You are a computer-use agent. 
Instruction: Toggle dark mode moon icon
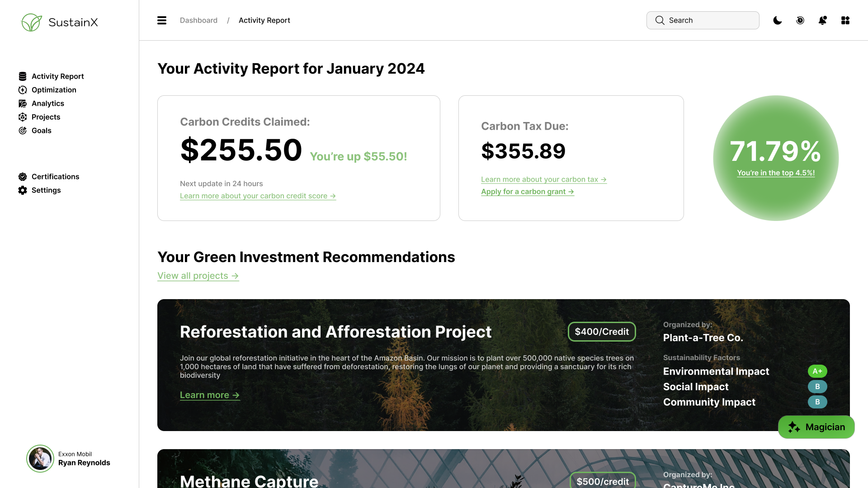778,20
